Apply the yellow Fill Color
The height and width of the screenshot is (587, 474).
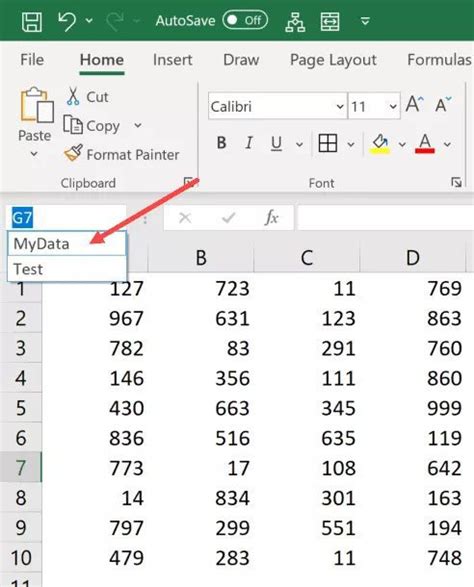tap(380, 144)
